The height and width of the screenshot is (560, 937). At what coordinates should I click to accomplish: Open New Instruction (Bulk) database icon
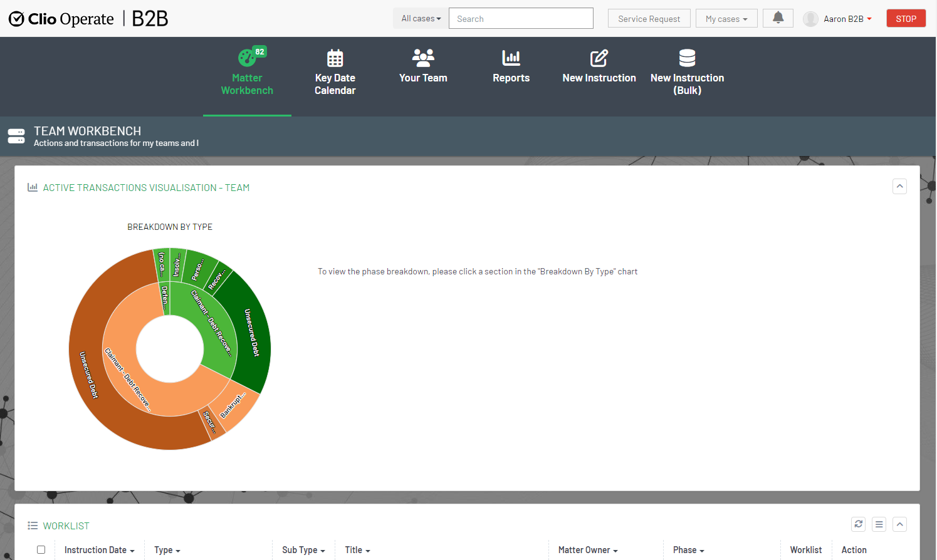(687, 58)
